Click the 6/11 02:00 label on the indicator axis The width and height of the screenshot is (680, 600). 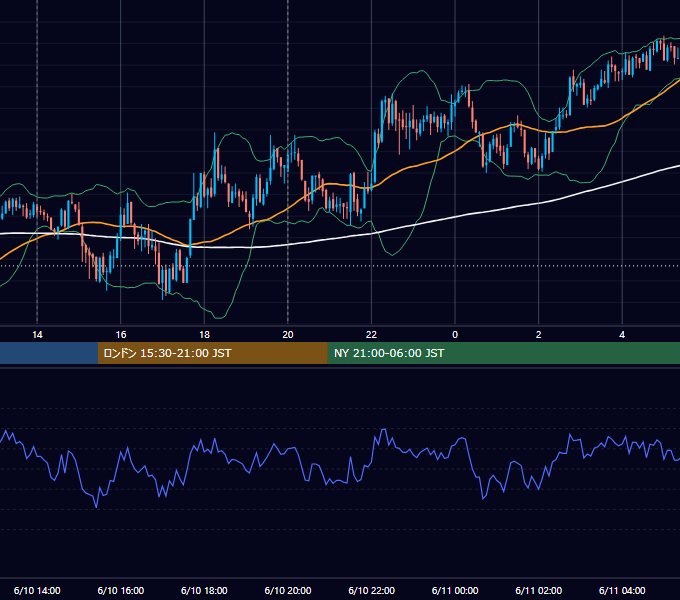(x=539, y=590)
